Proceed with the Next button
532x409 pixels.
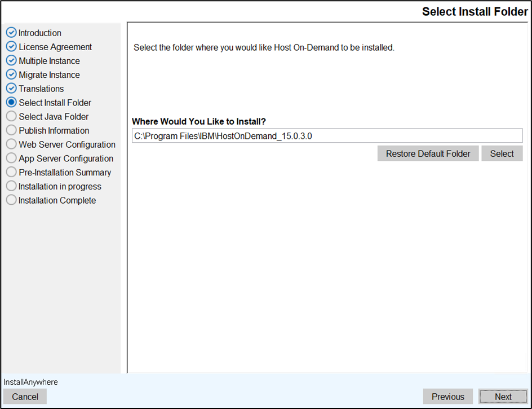pos(503,397)
